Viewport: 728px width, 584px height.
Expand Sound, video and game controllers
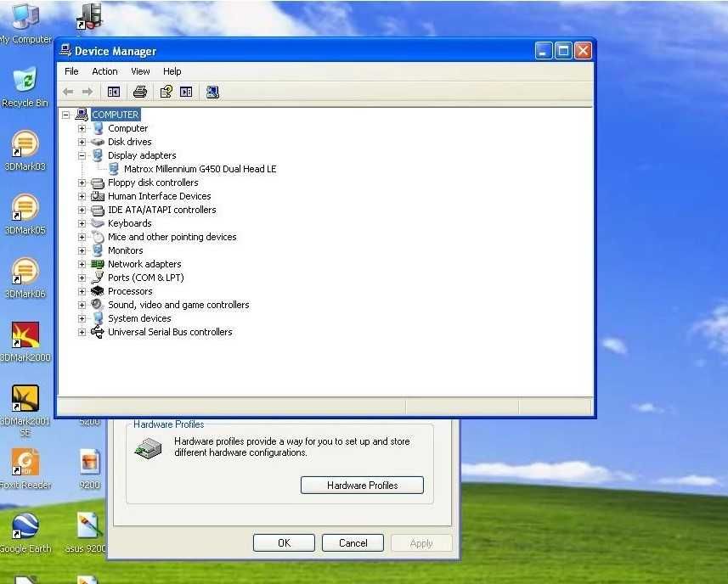point(82,305)
